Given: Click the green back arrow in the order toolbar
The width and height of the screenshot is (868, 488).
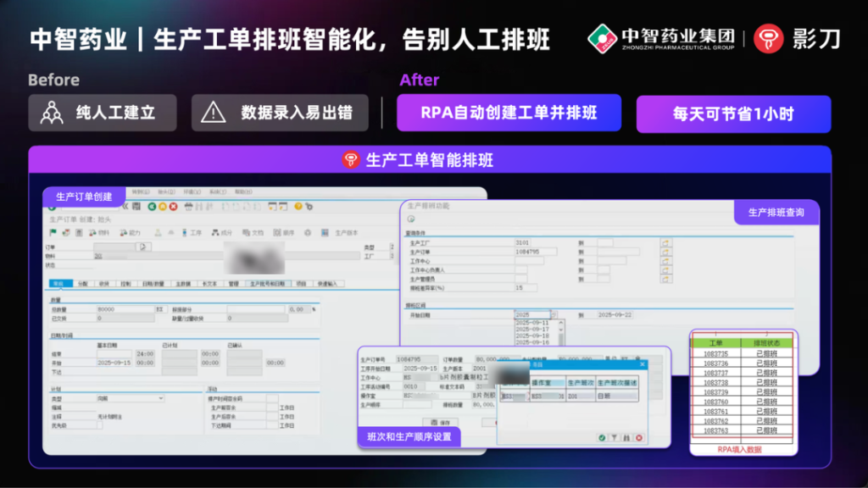Looking at the screenshot, I should pos(151,206).
